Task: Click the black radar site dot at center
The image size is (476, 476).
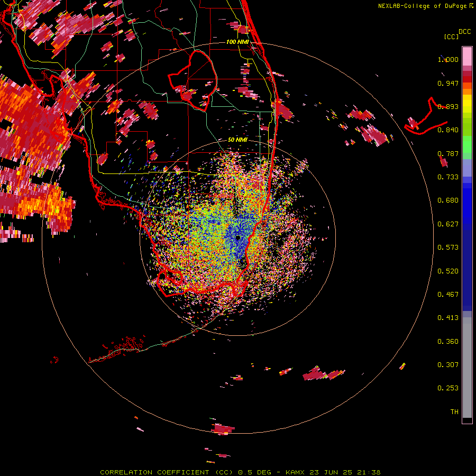Action: coord(238,237)
